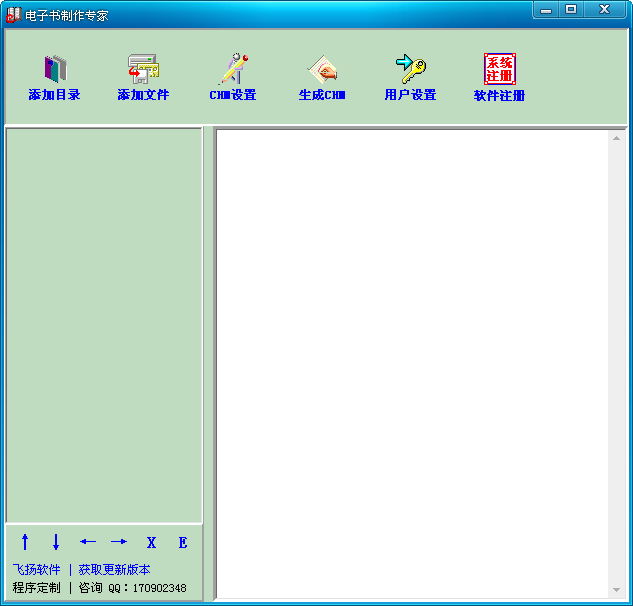Click the empty green directory tree panel
633x606 pixels.
[104, 320]
